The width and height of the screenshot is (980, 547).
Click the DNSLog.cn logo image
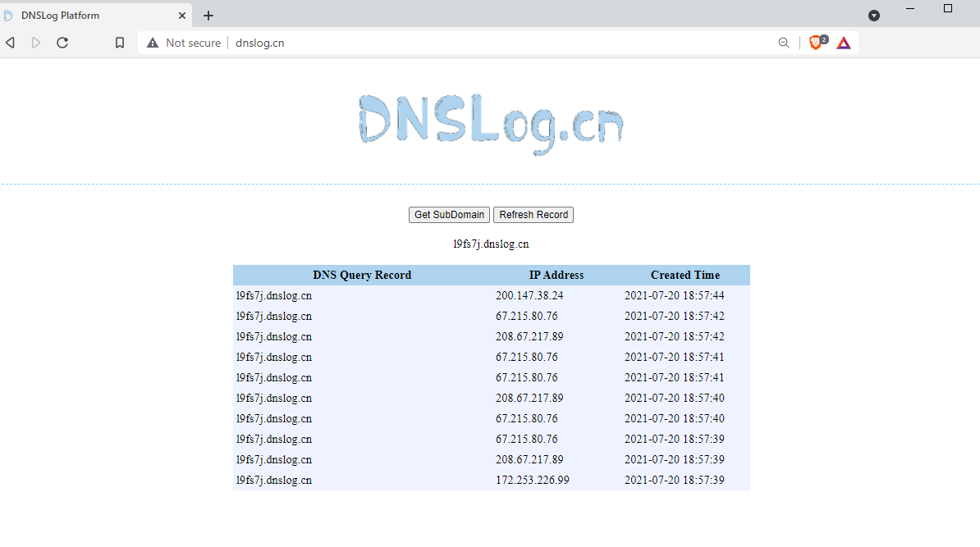coord(491,124)
